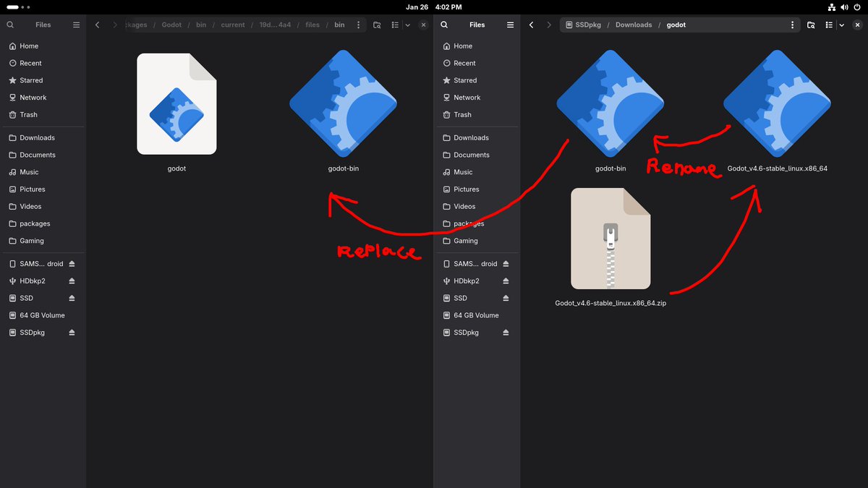Eject HDbkp2 in left window sidebar
868x488 pixels.
72,281
